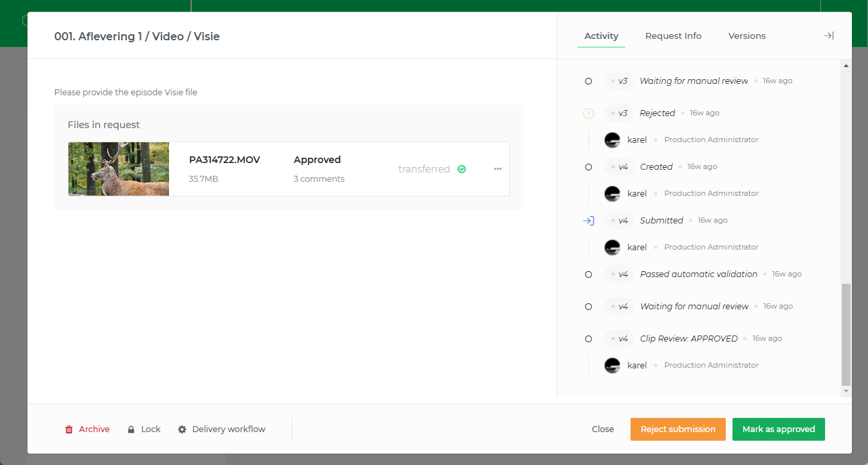Click the green transferred checkmark icon
868x465 pixels.
tap(462, 169)
